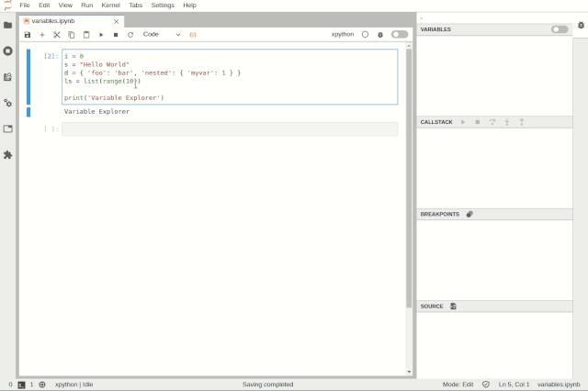Toggle the debugger switch in notebook toolbar
This screenshot has height=391, width=588.
400,35
